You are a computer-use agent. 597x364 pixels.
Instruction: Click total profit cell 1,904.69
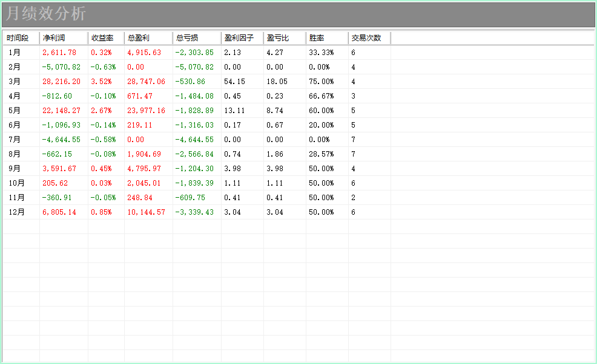pyautogui.click(x=144, y=154)
